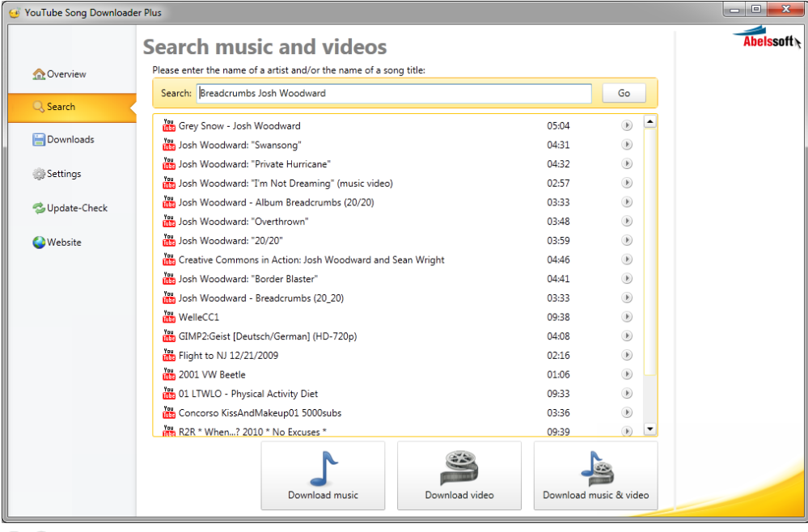The height and width of the screenshot is (532, 808).
Task: Open the Downloads section
Action: point(64,140)
